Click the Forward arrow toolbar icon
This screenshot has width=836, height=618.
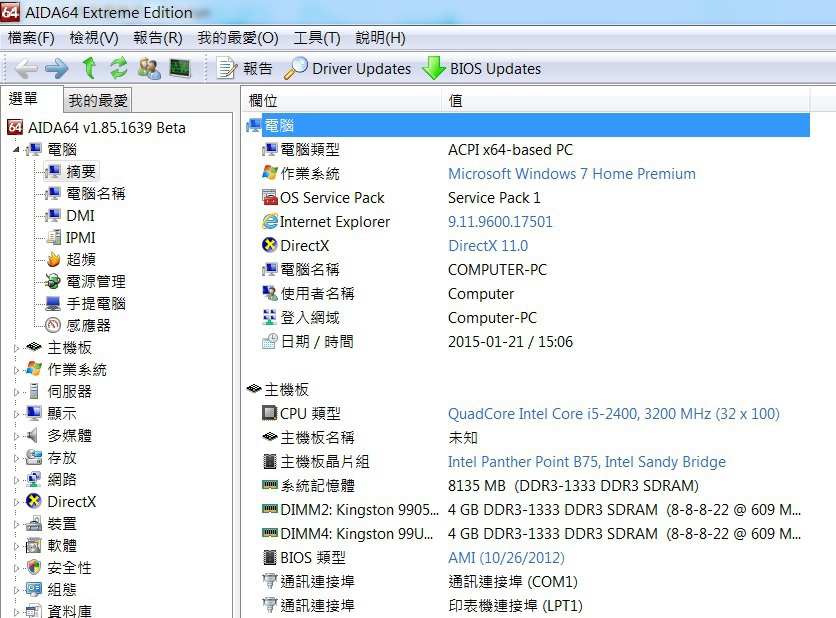pyautogui.click(x=57, y=69)
